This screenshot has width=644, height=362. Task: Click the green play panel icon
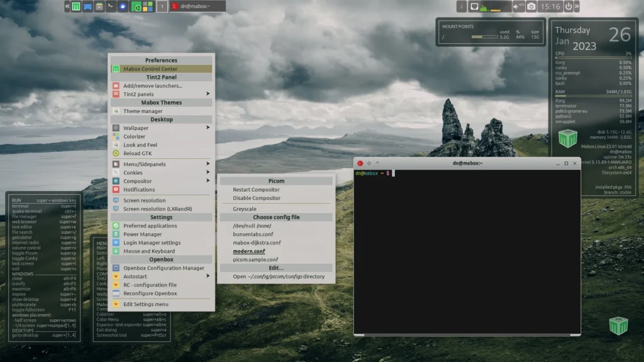[136, 6]
